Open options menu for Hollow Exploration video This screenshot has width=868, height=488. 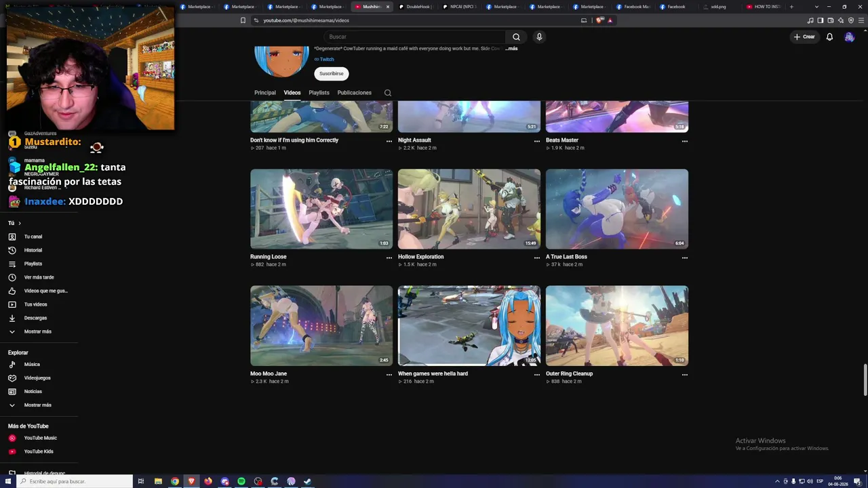(x=537, y=258)
